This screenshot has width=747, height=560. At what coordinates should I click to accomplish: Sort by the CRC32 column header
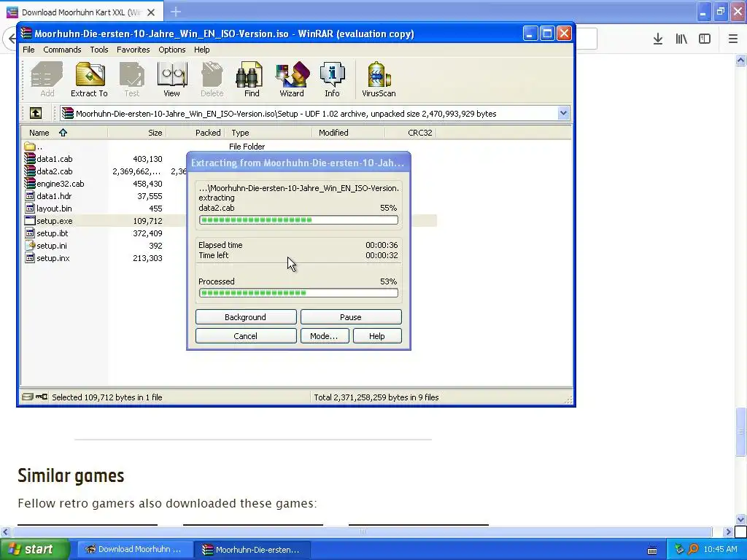tap(411, 133)
